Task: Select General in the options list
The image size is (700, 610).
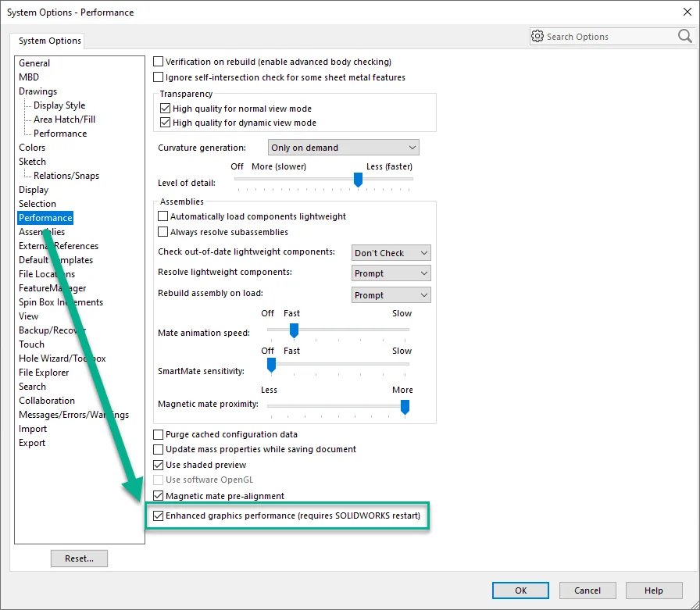Action: 34,63
